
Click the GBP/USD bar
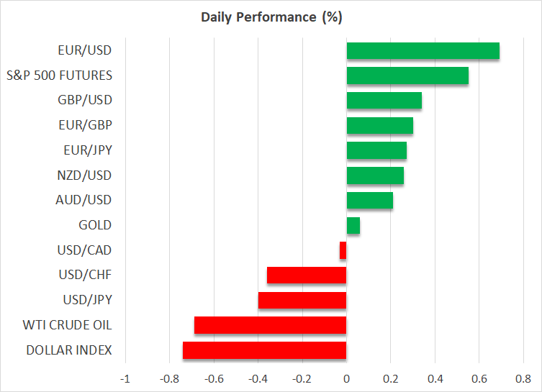click(384, 100)
